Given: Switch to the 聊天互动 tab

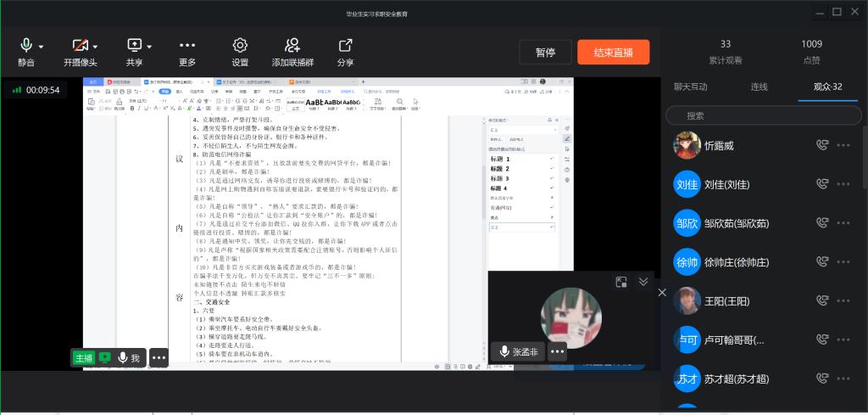Looking at the screenshot, I should (690, 87).
